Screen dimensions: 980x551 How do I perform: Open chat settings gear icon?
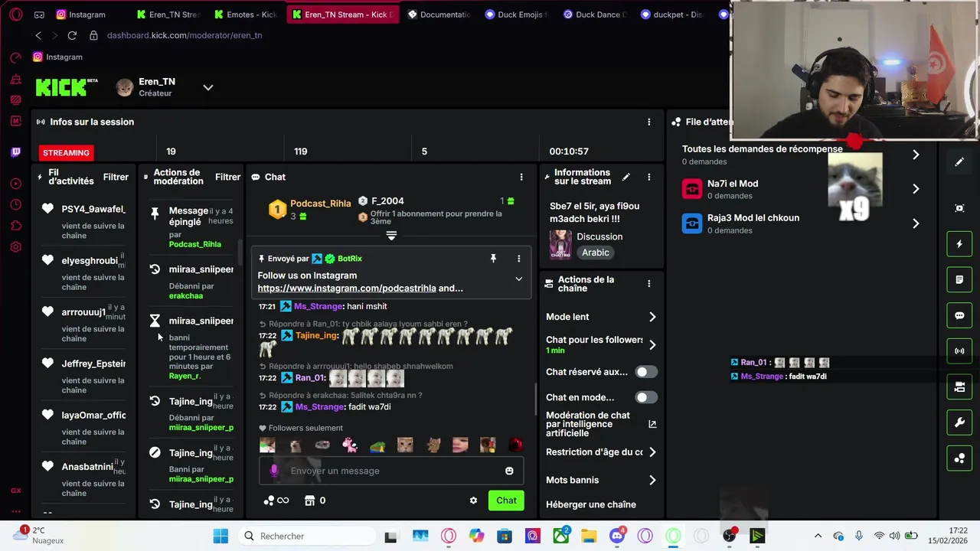tap(473, 500)
